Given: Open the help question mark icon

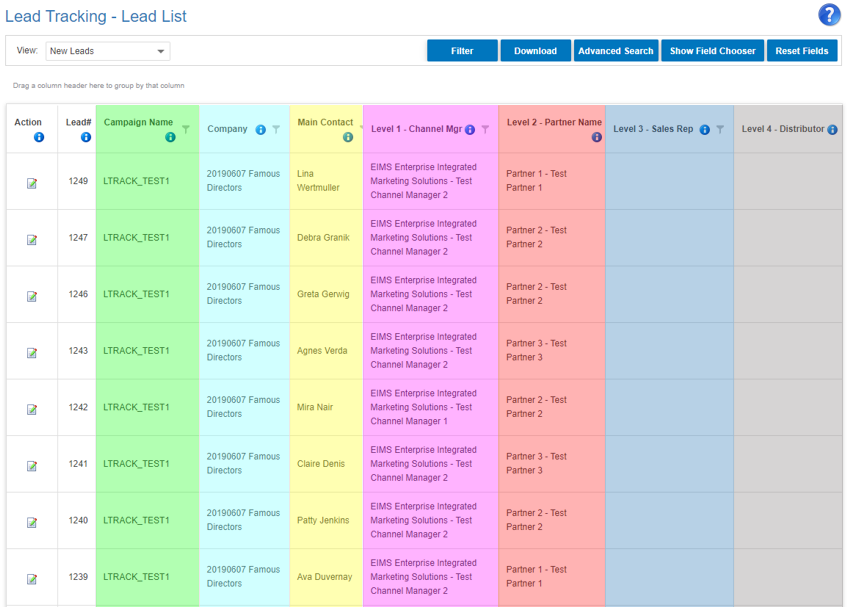Looking at the screenshot, I should point(829,15).
